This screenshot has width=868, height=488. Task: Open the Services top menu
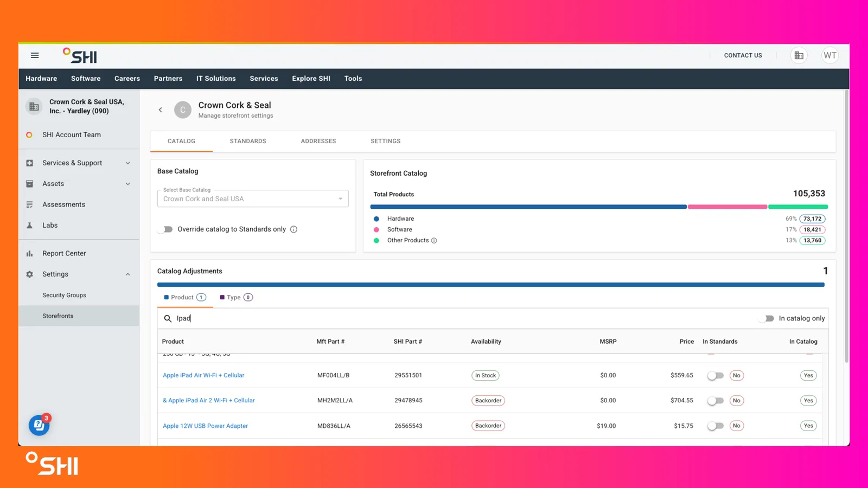[x=264, y=79]
